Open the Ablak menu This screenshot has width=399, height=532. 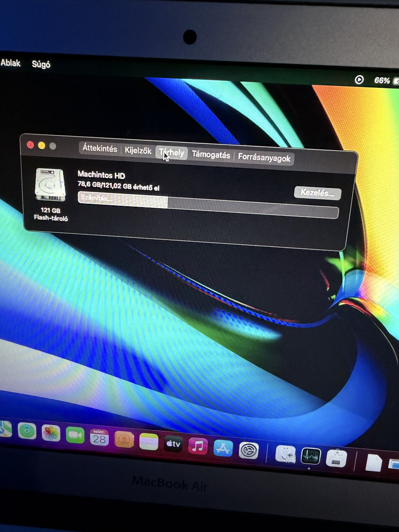[x=10, y=63]
